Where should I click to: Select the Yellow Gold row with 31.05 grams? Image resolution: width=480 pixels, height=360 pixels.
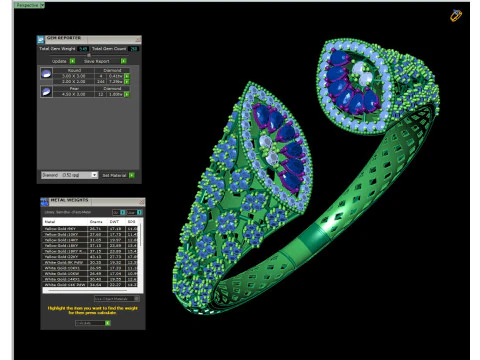tap(90, 240)
